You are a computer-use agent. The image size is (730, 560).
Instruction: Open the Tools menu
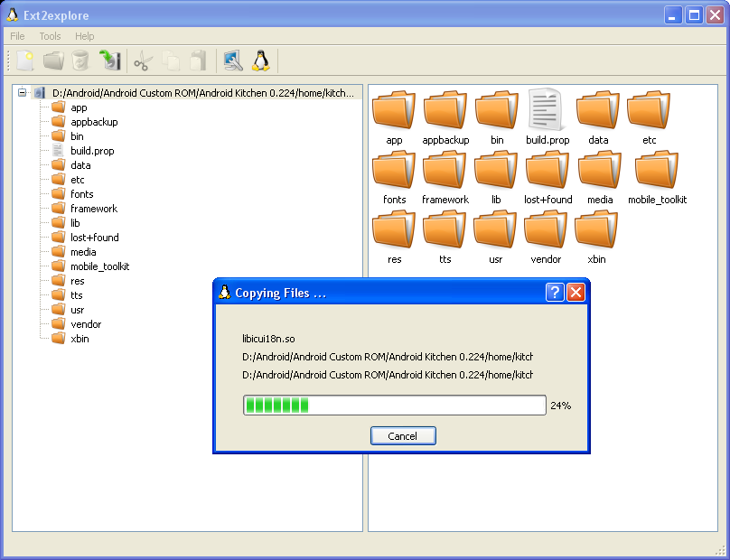[x=50, y=36]
